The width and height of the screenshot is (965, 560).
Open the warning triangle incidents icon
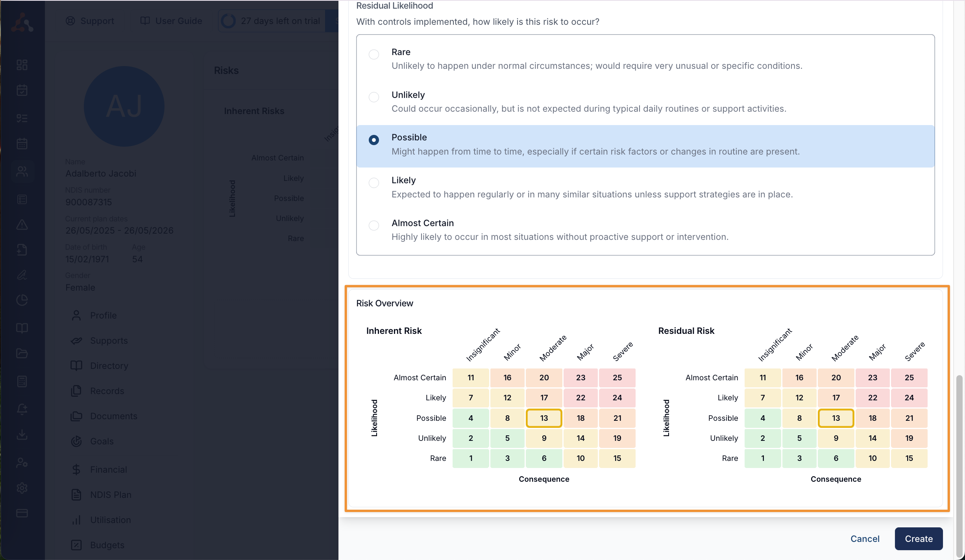click(22, 225)
